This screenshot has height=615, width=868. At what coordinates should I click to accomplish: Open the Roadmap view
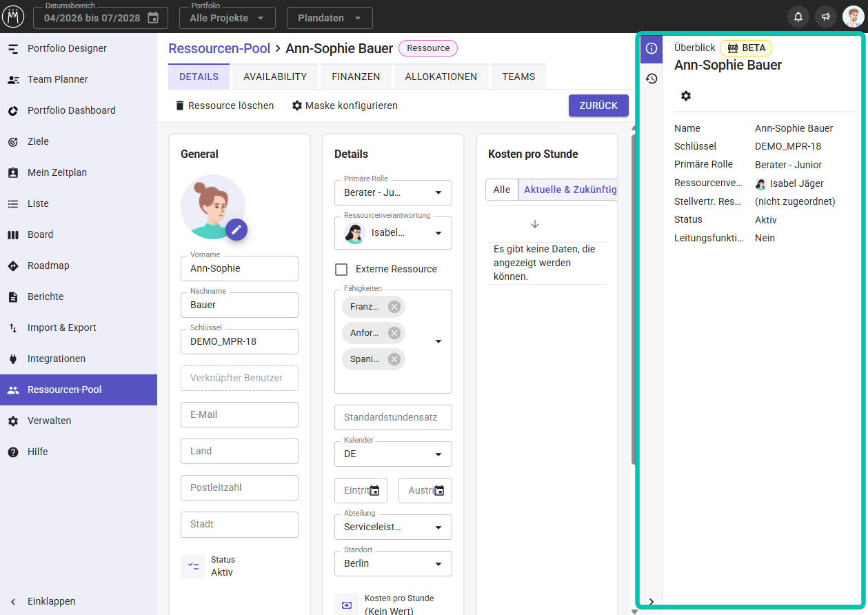[79, 265]
